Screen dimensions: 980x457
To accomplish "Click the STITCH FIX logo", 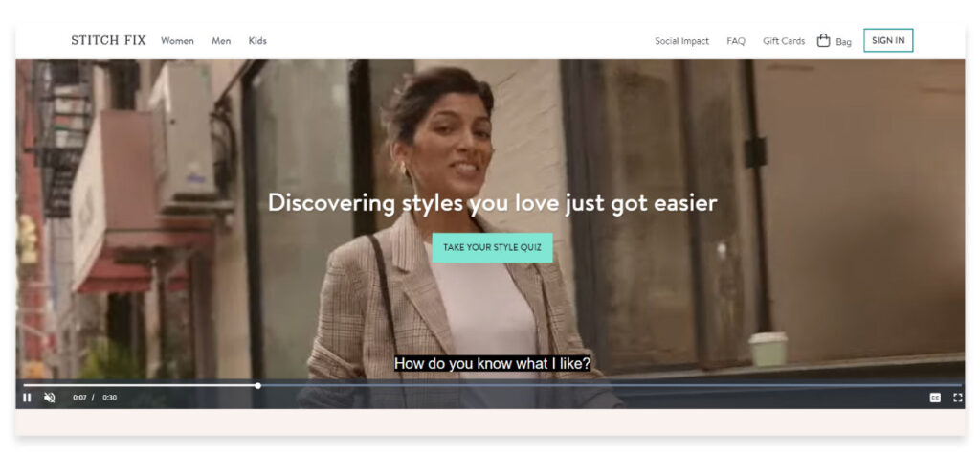I will click(108, 40).
